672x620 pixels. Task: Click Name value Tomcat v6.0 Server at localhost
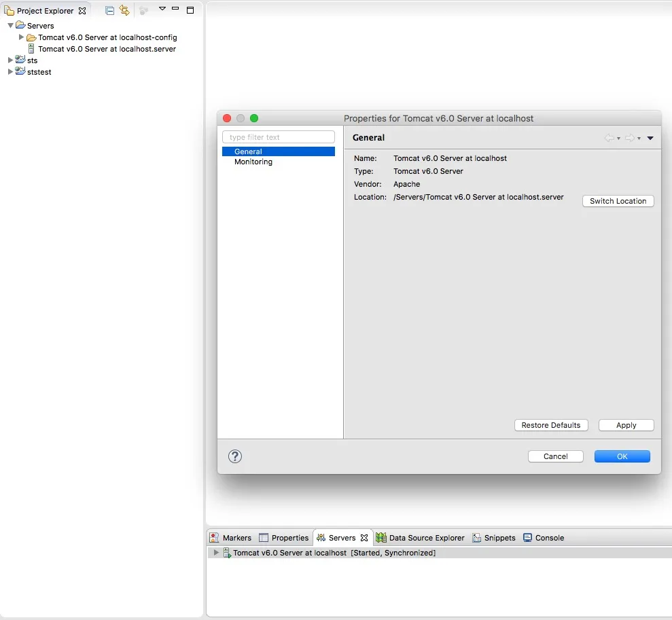pyautogui.click(x=450, y=158)
